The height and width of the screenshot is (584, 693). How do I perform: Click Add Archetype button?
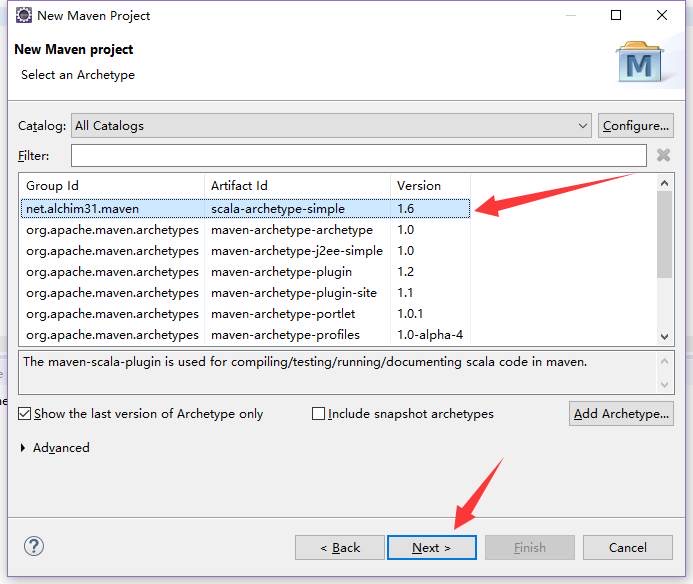(620, 414)
